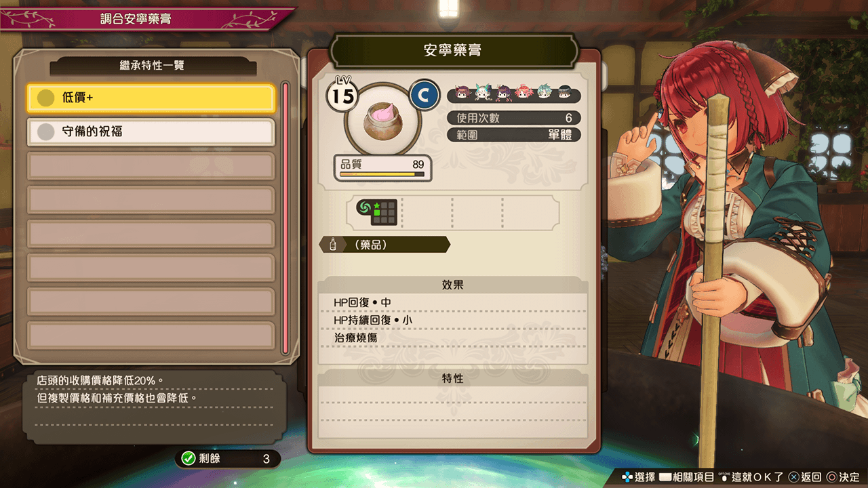The width and height of the screenshot is (868, 488).
Task: Click the 相關項目 touchpad prompt
Action: coord(686,477)
